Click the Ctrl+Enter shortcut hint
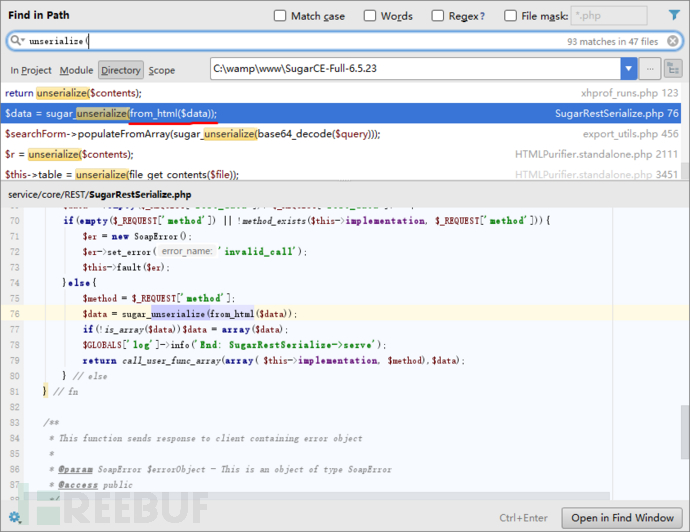This screenshot has height=532, width=690. 523,518
